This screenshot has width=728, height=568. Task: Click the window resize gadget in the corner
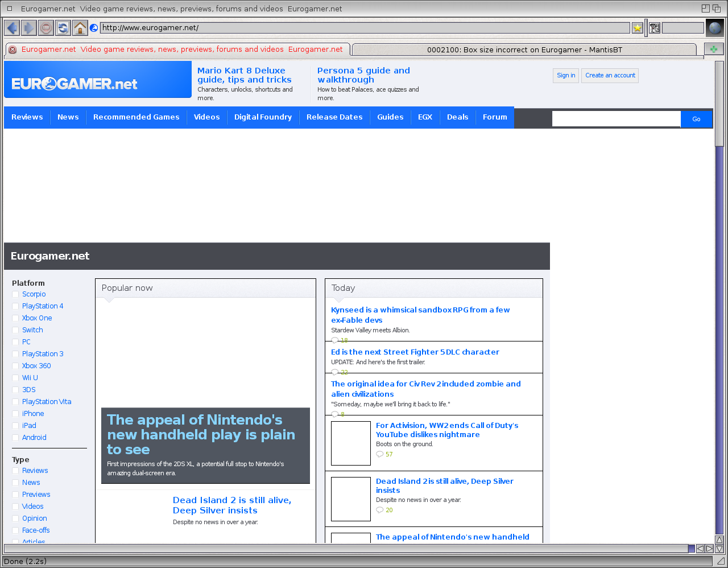(x=721, y=561)
